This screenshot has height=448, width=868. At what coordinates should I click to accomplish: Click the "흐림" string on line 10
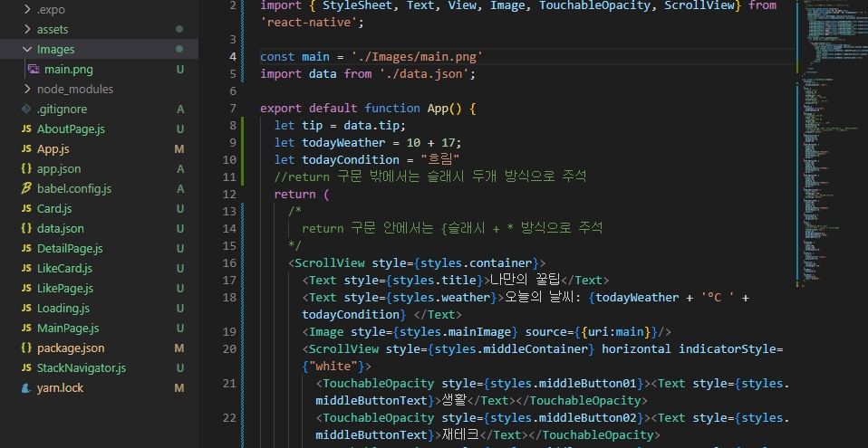(x=440, y=160)
